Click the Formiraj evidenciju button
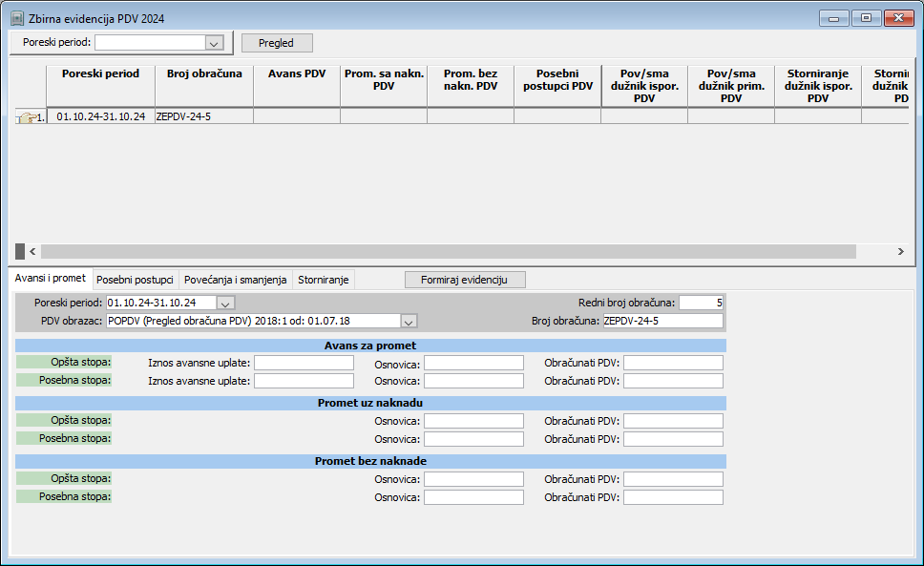Viewport: 924px width, 566px height. pos(465,280)
